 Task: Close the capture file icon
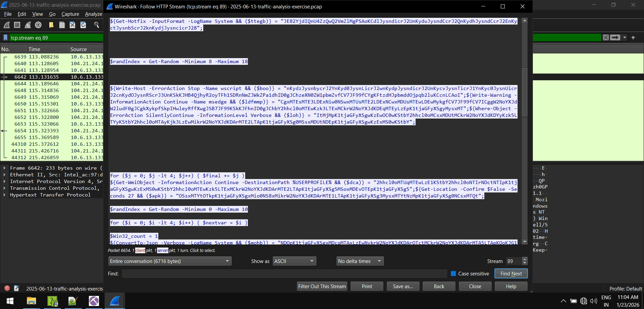click(x=72, y=25)
